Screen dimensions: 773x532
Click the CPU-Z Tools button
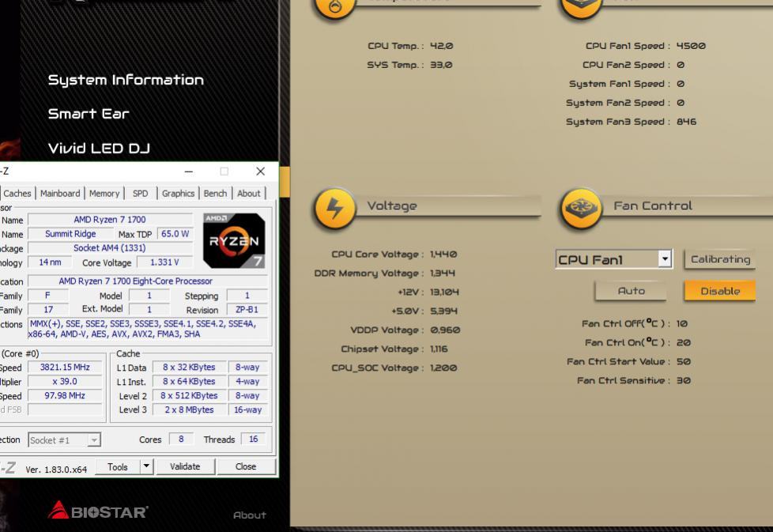pyautogui.click(x=117, y=466)
